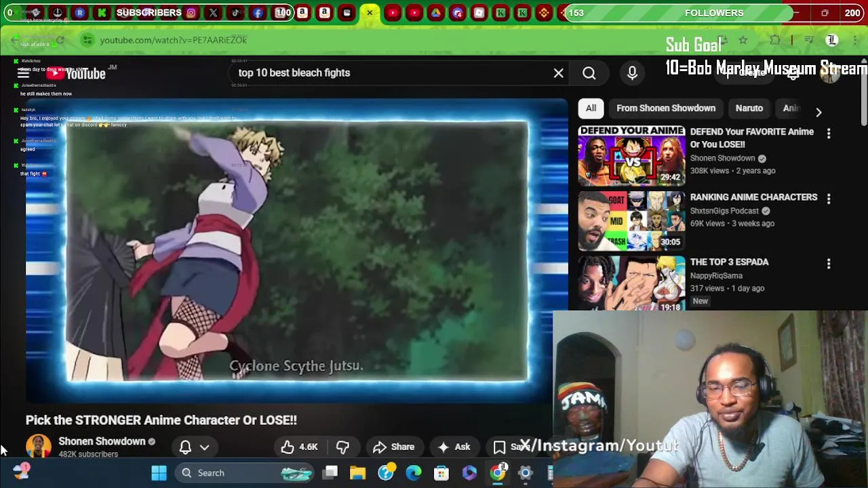Open 'RANKING ANIME CHARACTERS' title link
Screen dimensions: 868x488
[x=753, y=197]
